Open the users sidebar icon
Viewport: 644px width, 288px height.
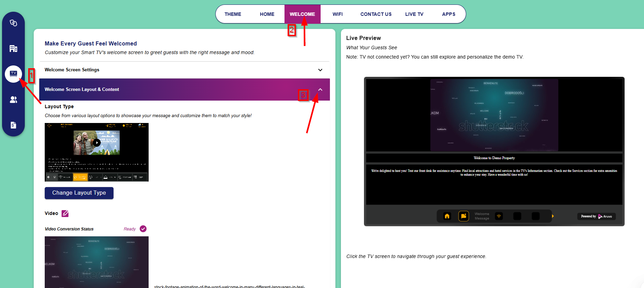click(13, 100)
